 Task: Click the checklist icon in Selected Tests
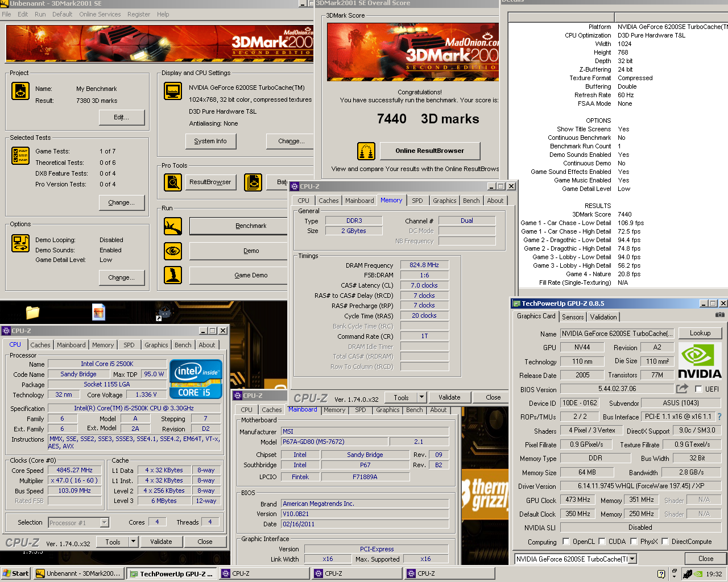point(20,155)
